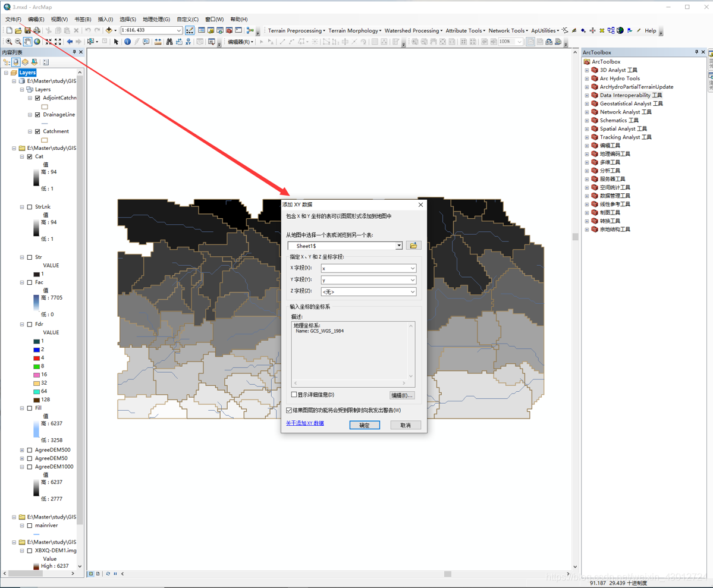Uncheck the DrainageLine layer
The width and height of the screenshot is (713, 588).
click(x=37, y=115)
